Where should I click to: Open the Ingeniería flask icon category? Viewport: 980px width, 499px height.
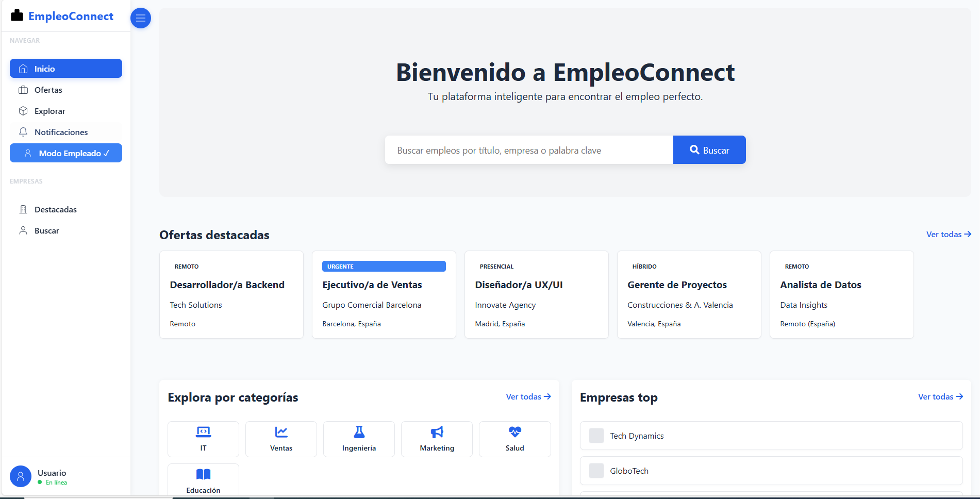point(359,432)
